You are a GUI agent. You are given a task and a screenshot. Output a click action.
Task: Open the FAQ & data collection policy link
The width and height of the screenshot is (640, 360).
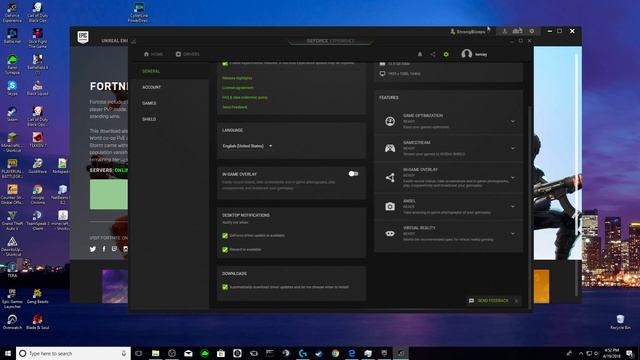[245, 98]
